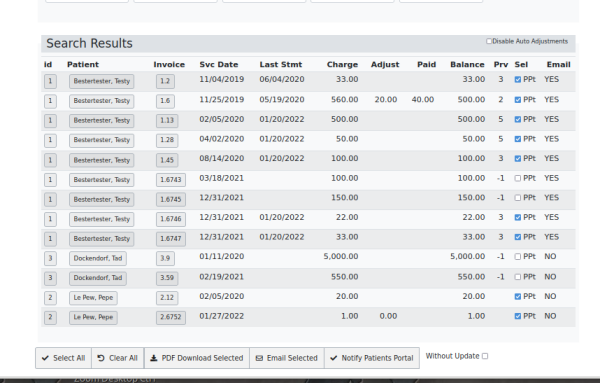Click Last Stmt date 06/04/2020
The width and height of the screenshot is (600, 383).
282,79
